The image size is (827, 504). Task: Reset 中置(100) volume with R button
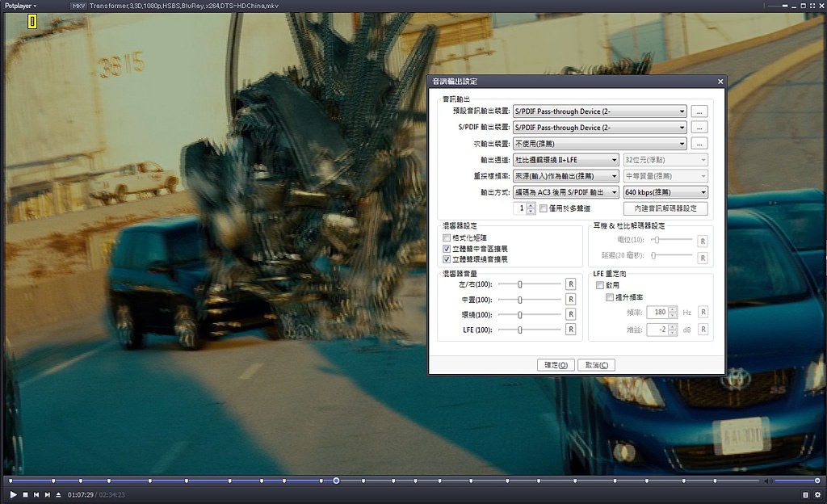(571, 300)
